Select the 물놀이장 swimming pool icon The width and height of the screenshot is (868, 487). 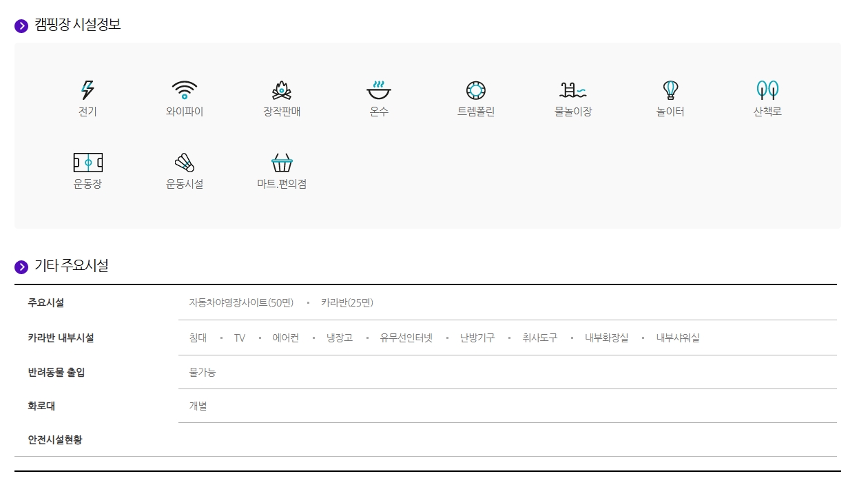pos(573,90)
